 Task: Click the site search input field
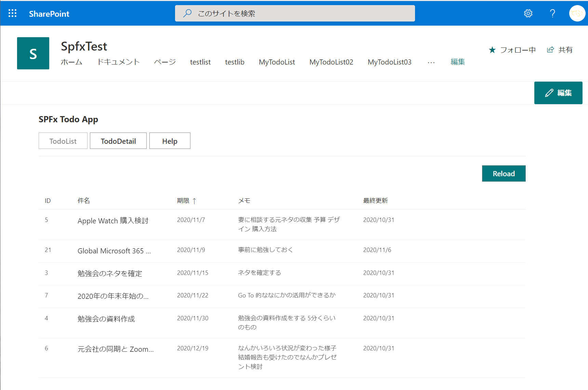(295, 13)
